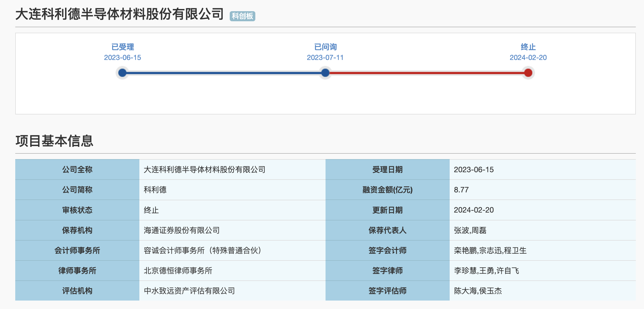Click the 已问询 timeline dot
Viewport: 644px width, 309px height.
click(x=325, y=73)
